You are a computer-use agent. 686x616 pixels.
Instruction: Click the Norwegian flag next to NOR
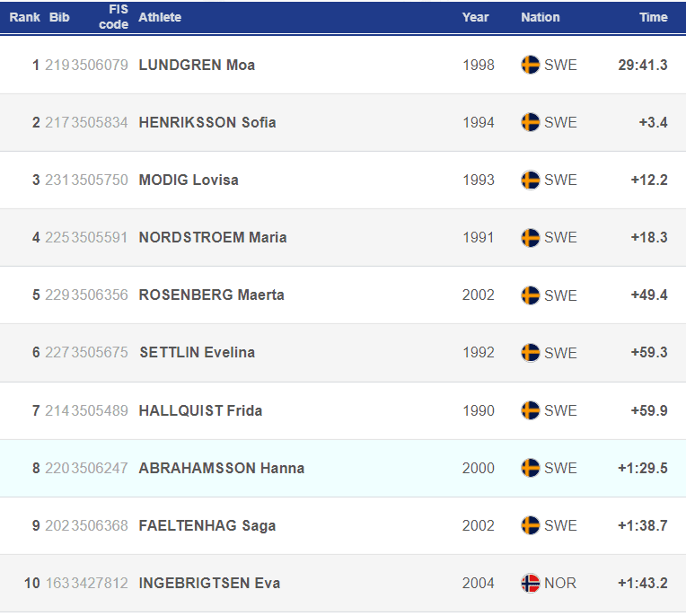point(531,583)
